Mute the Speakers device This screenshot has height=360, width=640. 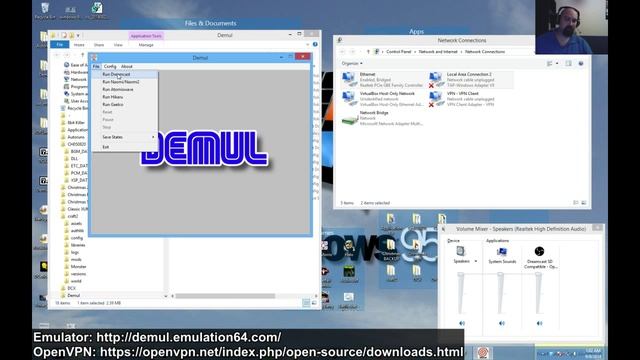click(x=462, y=323)
